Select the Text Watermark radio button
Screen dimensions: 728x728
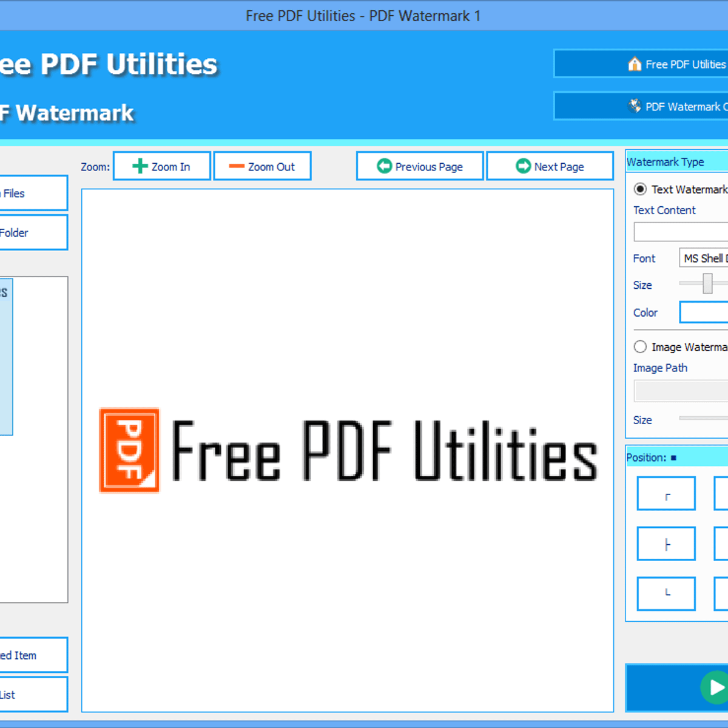(x=640, y=189)
